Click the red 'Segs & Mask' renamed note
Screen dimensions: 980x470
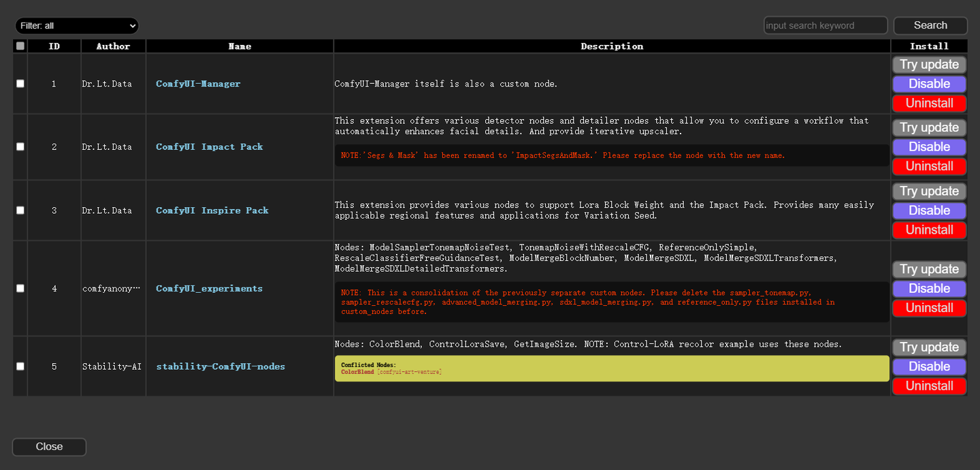pyautogui.click(x=612, y=155)
